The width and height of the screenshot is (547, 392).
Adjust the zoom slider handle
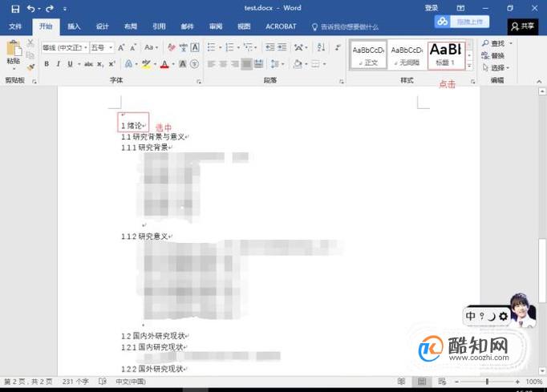(x=487, y=382)
